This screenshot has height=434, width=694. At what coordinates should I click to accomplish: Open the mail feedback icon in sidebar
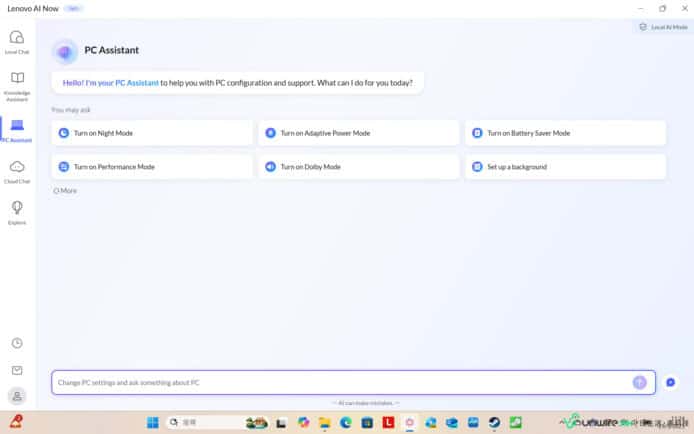click(17, 370)
